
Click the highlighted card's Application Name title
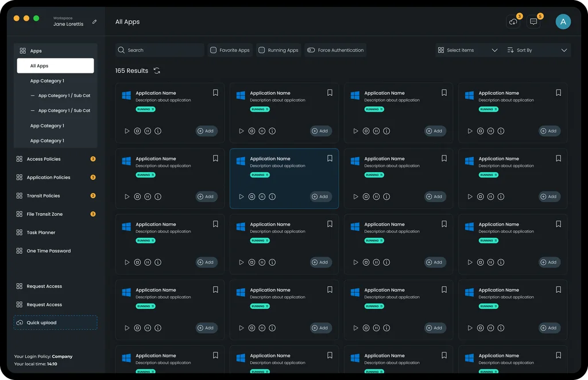pyautogui.click(x=270, y=158)
